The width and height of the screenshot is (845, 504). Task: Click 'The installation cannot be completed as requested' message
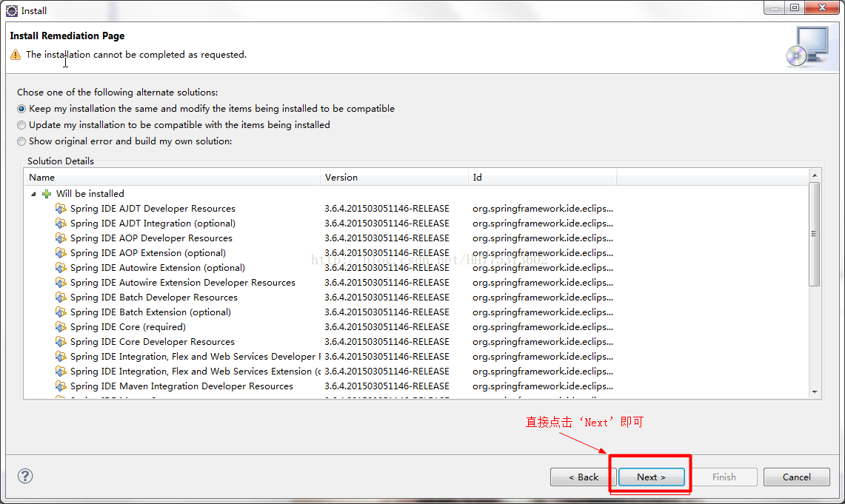pos(136,54)
